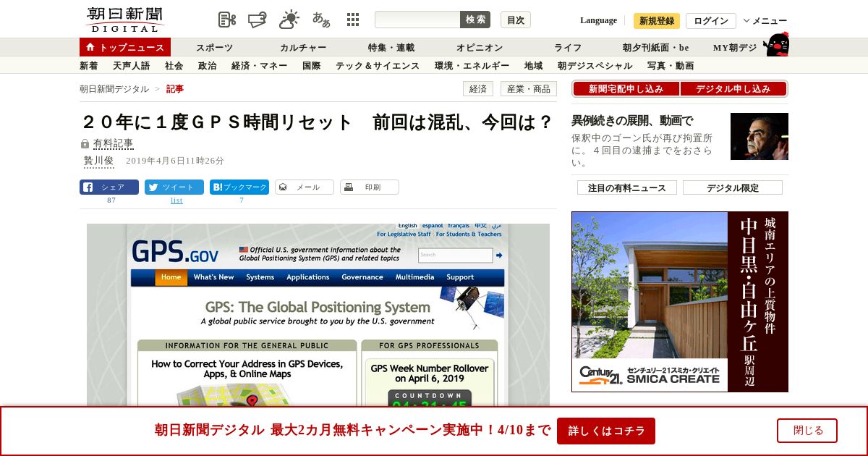Screen dimensions: 868x456
Task: Click the デジタル申し込み button
Action: [x=733, y=89]
